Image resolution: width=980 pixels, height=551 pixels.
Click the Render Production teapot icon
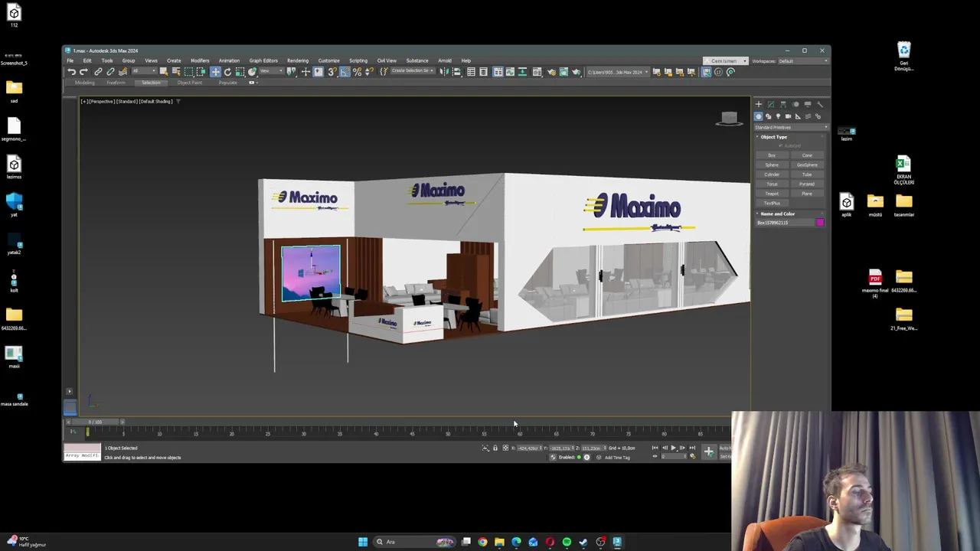pos(577,72)
